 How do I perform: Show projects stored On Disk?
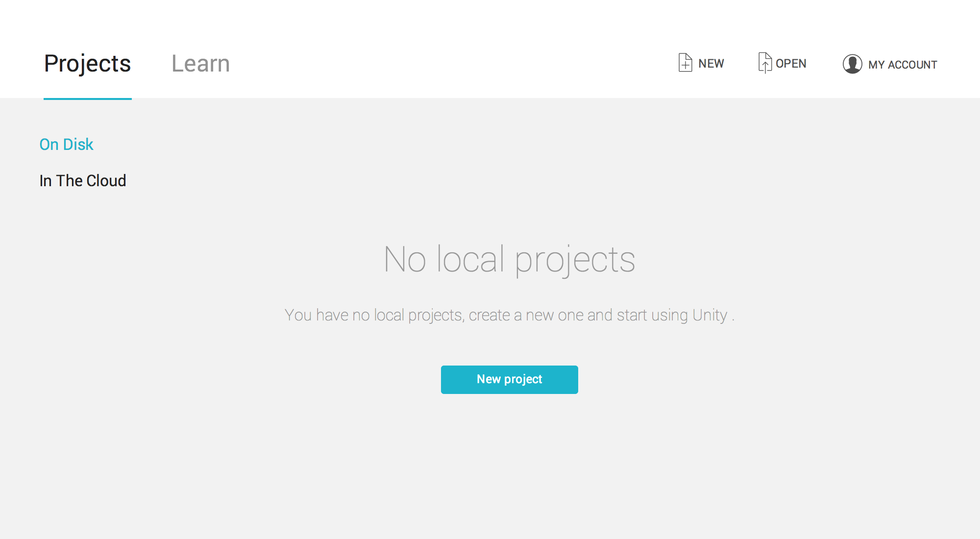[x=67, y=144]
